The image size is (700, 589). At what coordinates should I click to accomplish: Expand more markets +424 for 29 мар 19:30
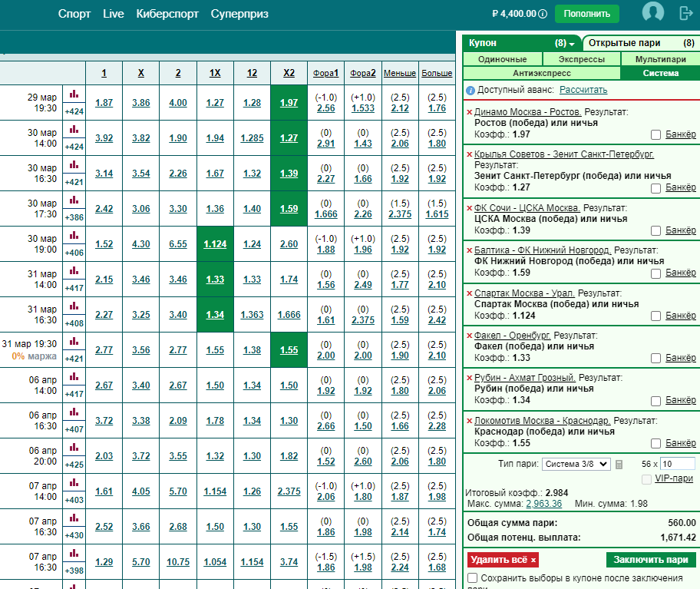point(74,111)
